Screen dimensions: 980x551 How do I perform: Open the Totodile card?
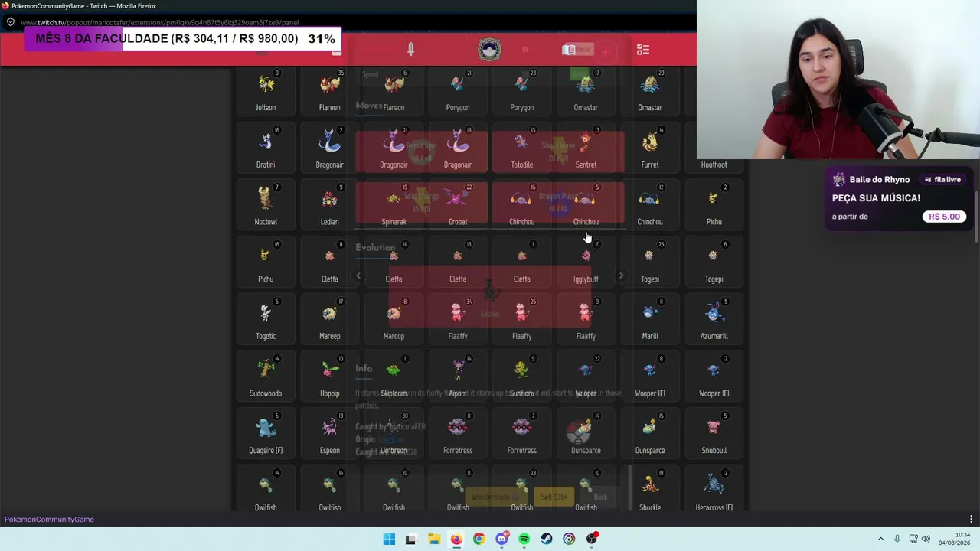click(x=522, y=148)
